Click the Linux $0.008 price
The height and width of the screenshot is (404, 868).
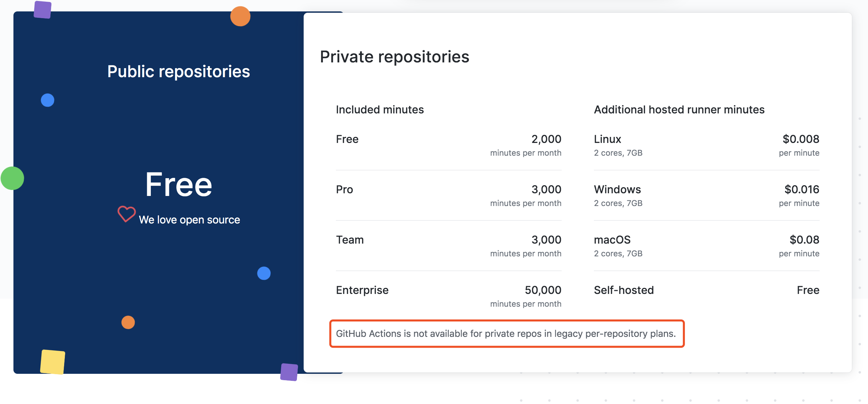800,139
